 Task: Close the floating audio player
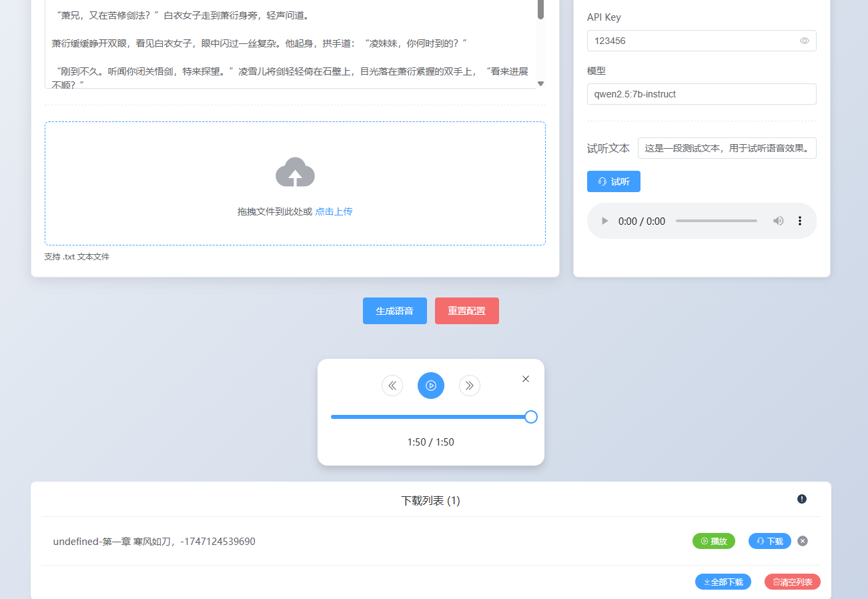coord(526,379)
